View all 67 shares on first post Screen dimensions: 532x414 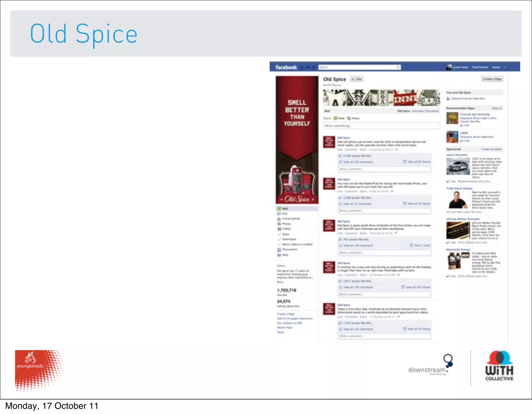coord(419,162)
